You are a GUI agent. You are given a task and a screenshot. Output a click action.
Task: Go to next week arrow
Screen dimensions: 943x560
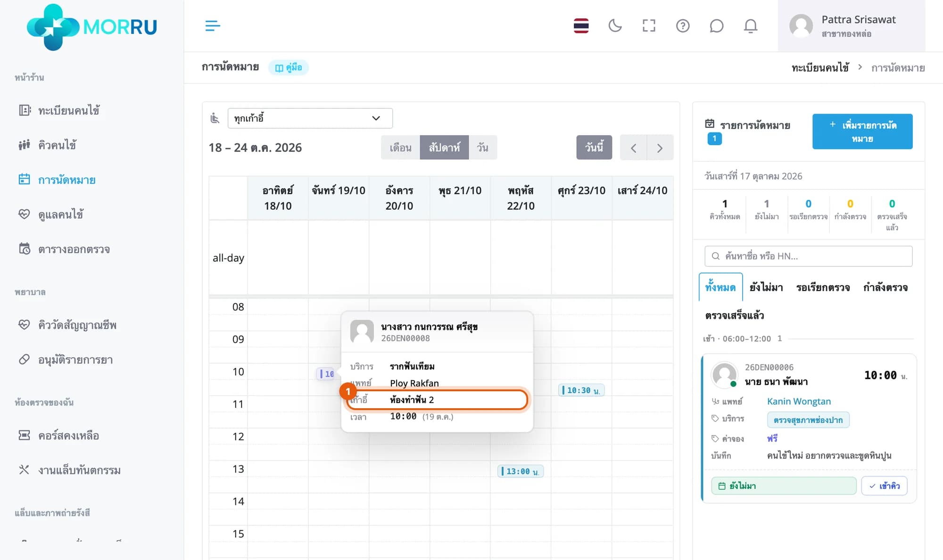tap(660, 148)
